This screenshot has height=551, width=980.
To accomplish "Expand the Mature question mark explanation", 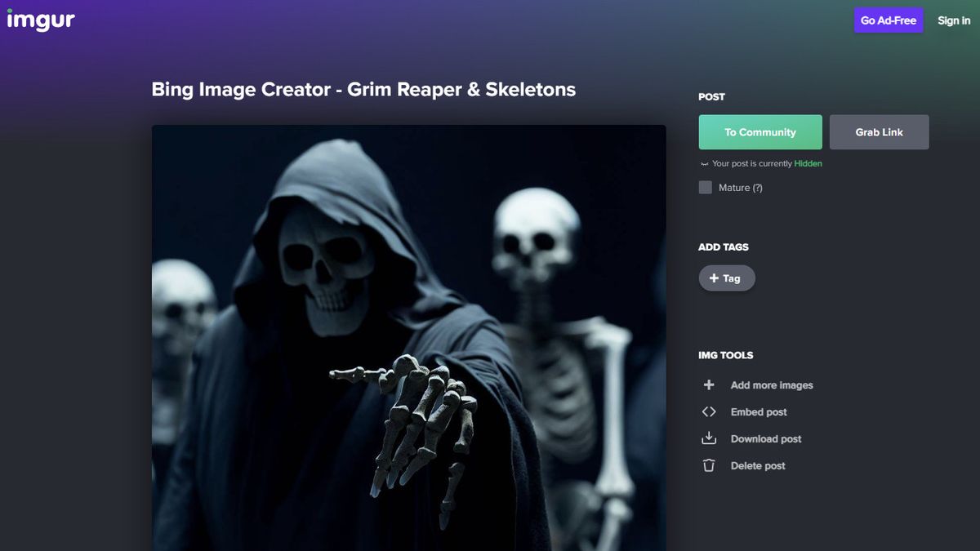I will [x=758, y=187].
